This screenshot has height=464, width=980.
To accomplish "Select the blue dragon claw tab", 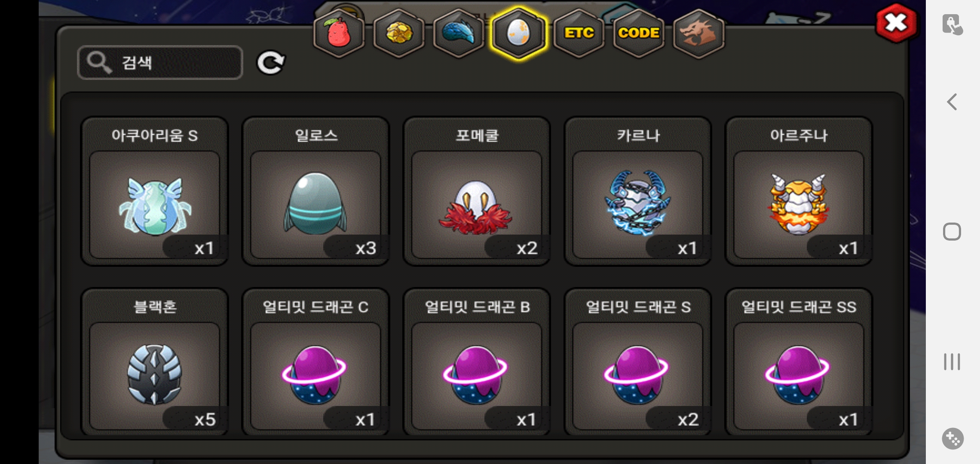I will point(459,34).
